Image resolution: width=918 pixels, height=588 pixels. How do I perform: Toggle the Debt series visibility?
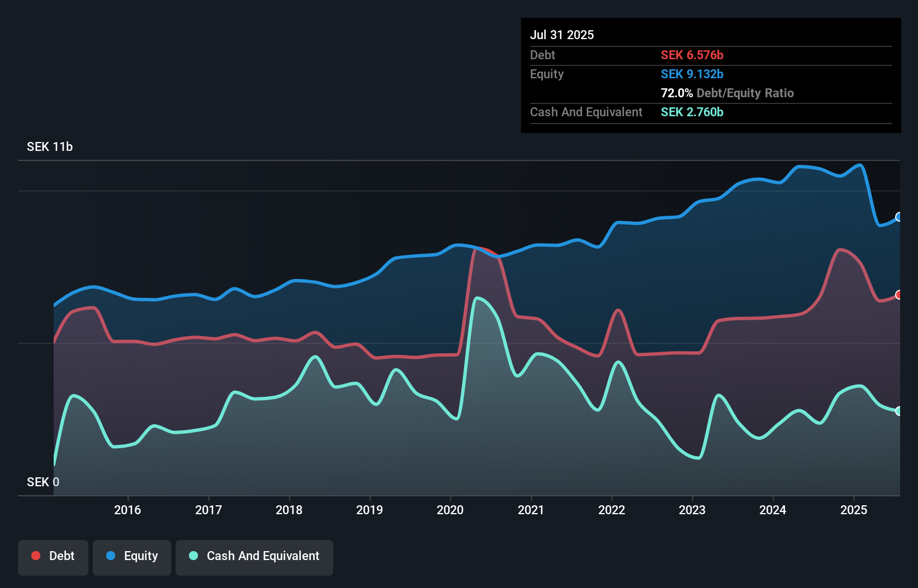(53, 556)
